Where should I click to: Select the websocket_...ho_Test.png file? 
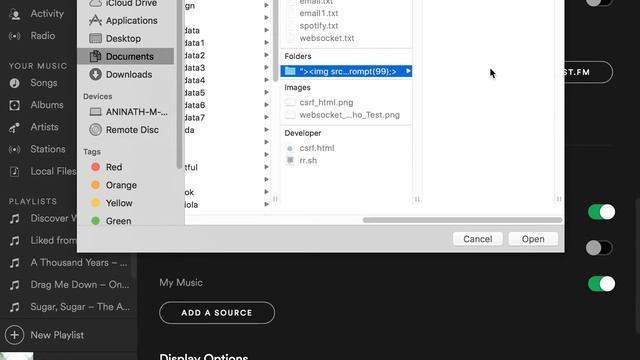349,115
